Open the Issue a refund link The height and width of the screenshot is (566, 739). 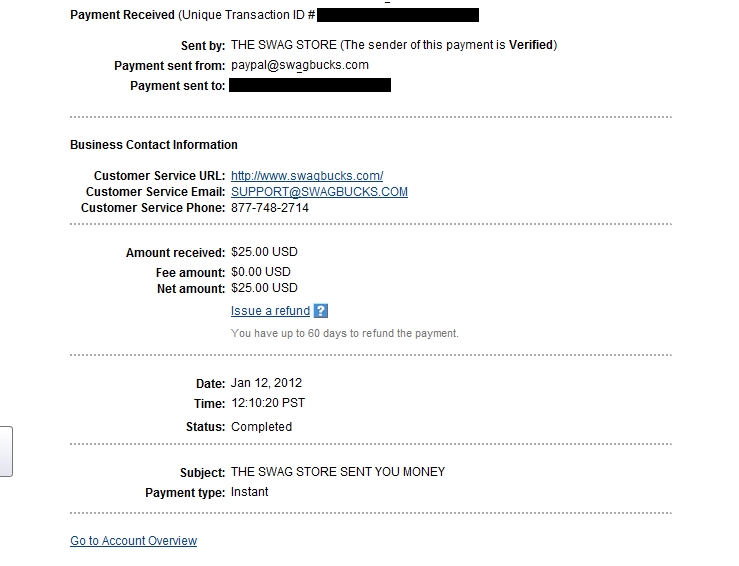pyautogui.click(x=270, y=311)
